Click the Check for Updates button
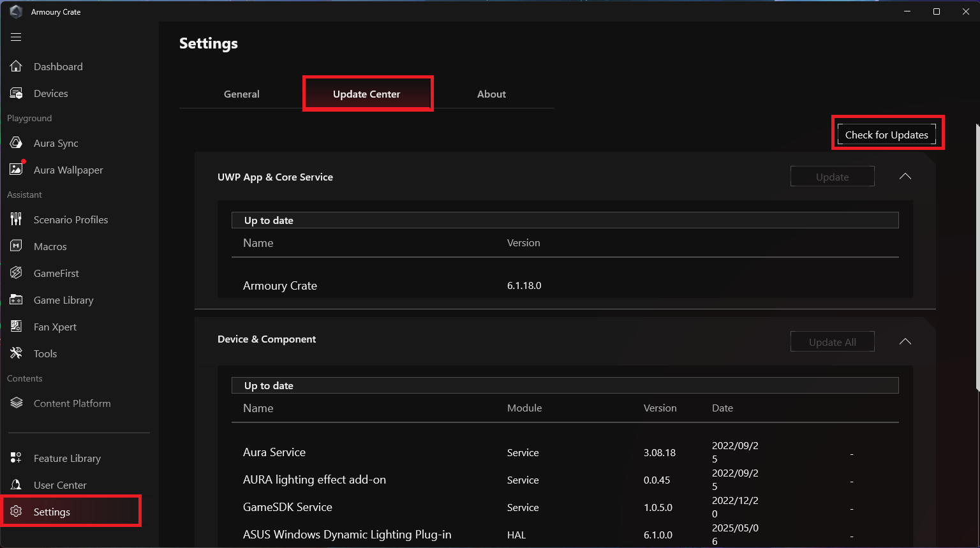This screenshot has height=548, width=980. 886,135
